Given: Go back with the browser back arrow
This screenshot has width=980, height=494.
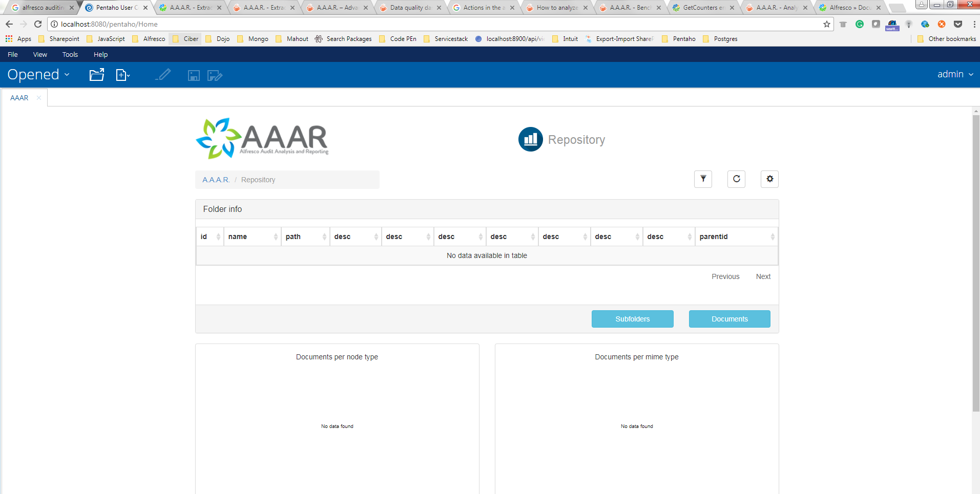Looking at the screenshot, I should [9, 24].
